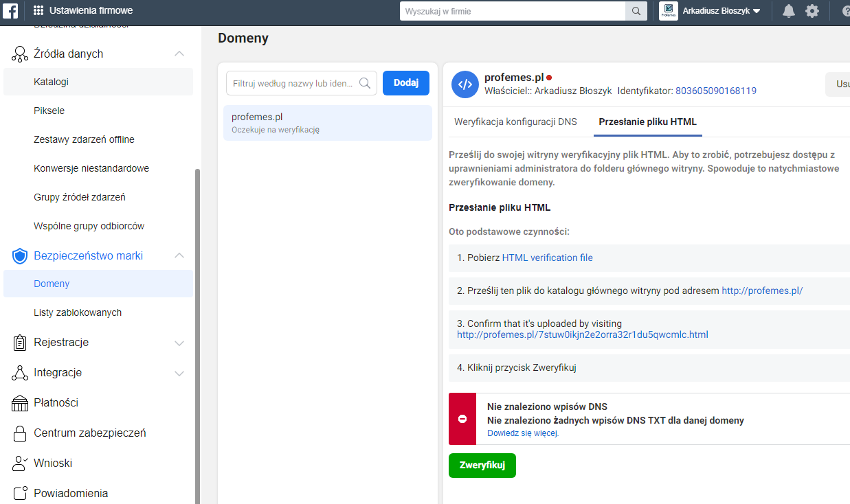Click the Wnioski sidebar label
Image resolution: width=850 pixels, height=504 pixels.
(53, 463)
